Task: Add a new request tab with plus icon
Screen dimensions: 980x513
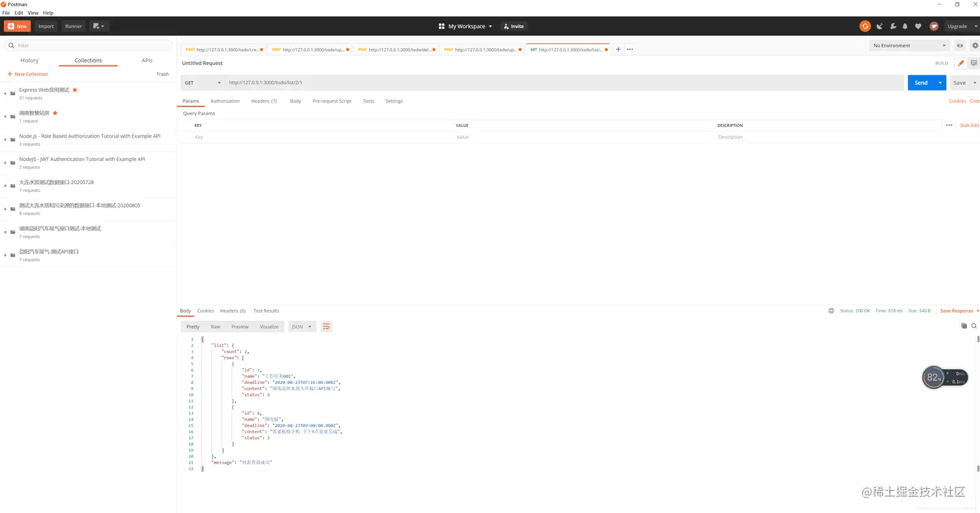Action: coord(618,49)
